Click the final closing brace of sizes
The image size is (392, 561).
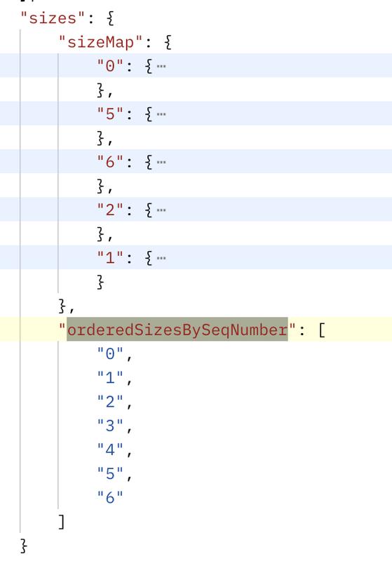pos(24,546)
